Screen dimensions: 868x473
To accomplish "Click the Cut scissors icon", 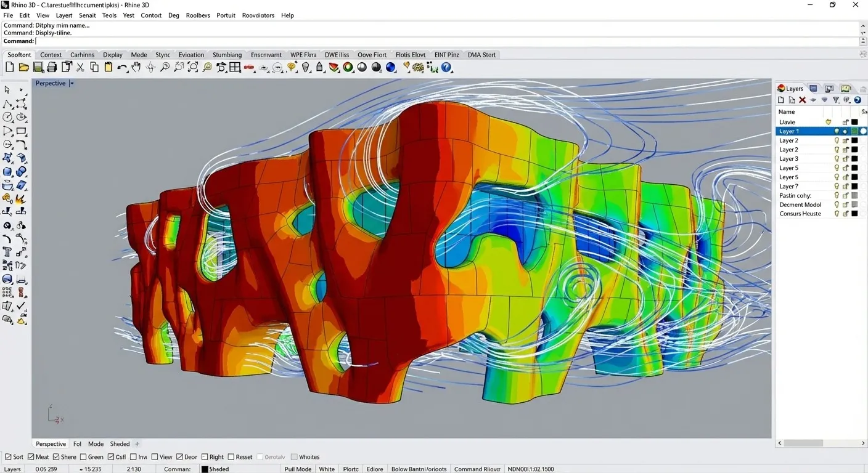I will (80, 67).
